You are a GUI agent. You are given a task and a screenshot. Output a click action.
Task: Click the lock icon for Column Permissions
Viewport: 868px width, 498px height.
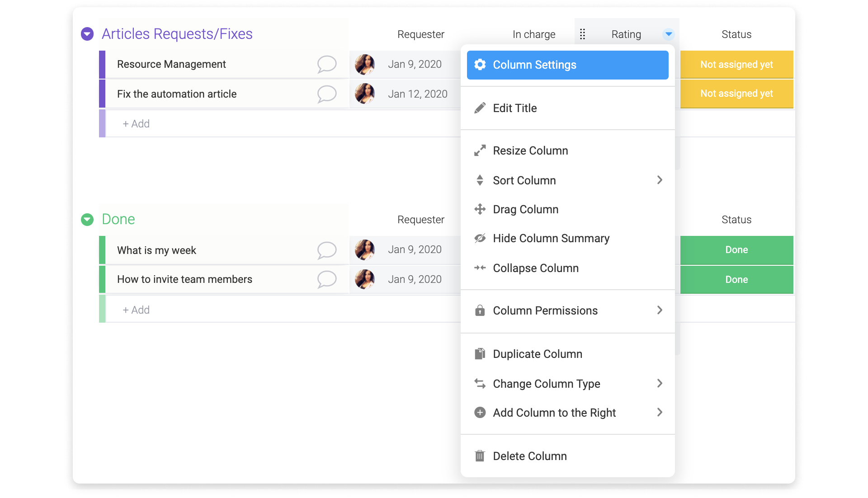point(480,310)
